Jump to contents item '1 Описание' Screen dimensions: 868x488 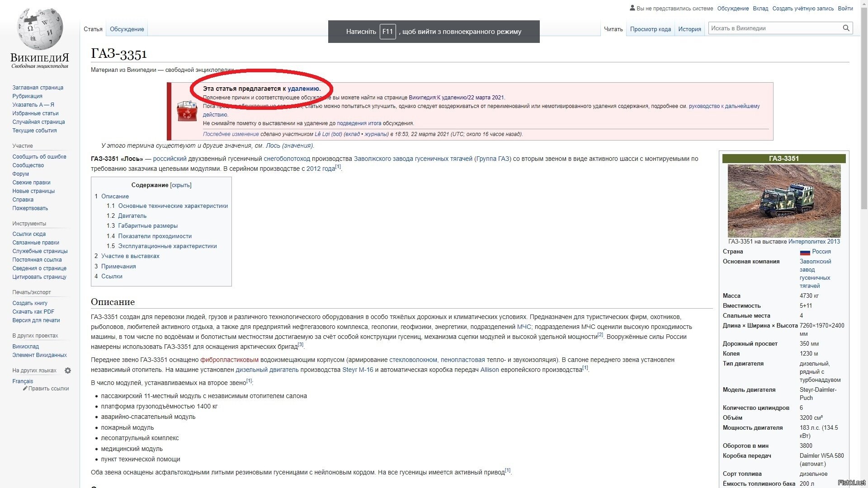pos(112,197)
